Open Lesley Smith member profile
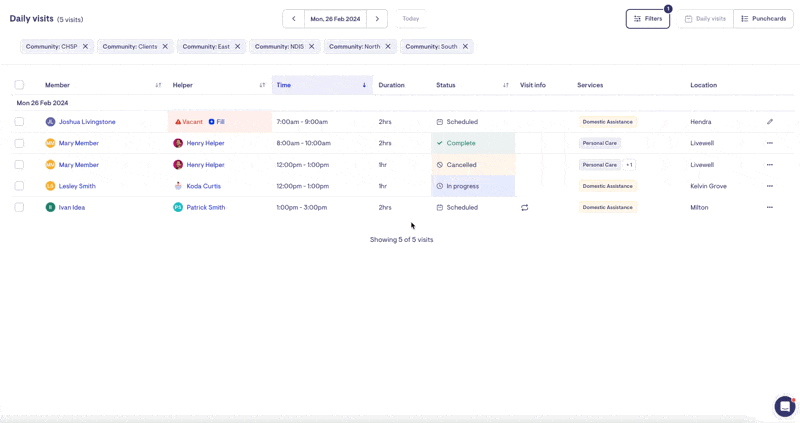 pos(77,186)
